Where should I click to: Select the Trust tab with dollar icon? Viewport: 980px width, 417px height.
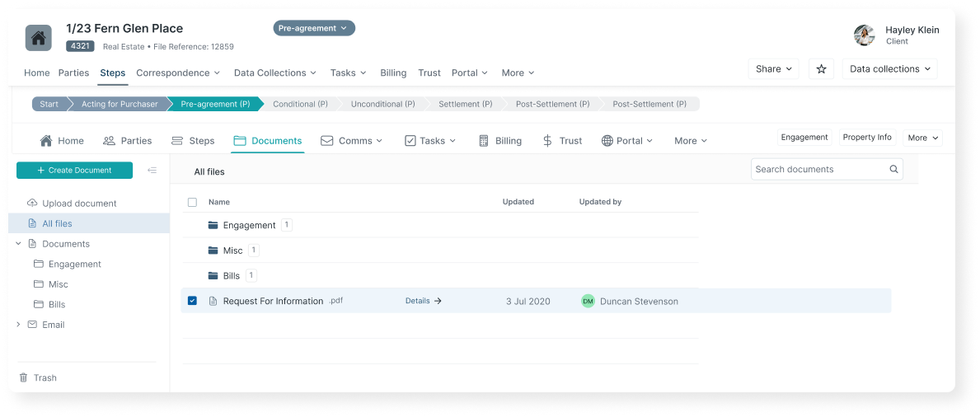[562, 141]
